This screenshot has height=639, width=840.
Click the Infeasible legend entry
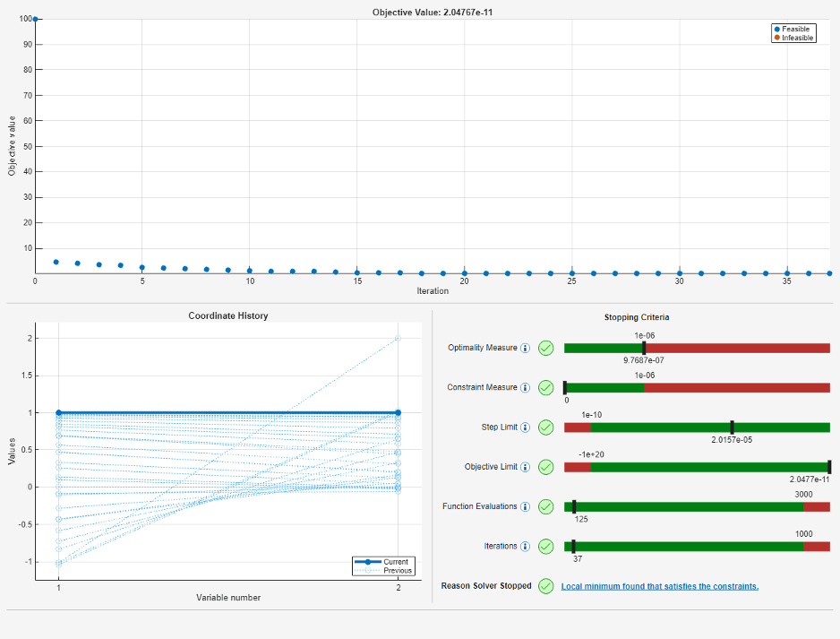(794, 38)
